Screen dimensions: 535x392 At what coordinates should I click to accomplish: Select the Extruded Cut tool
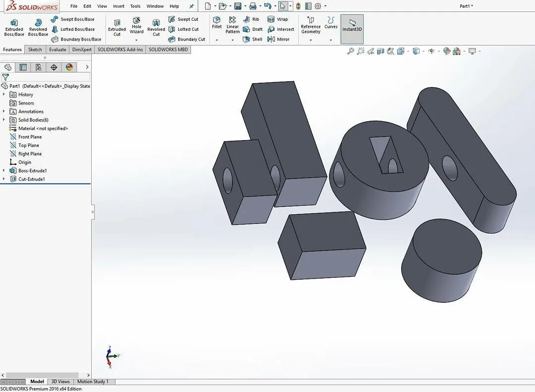click(x=117, y=28)
